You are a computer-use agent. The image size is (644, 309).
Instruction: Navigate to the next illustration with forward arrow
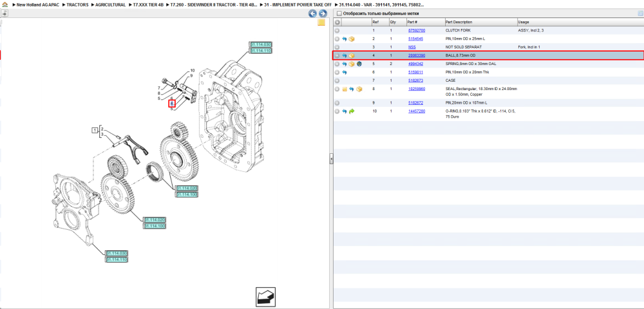click(323, 14)
